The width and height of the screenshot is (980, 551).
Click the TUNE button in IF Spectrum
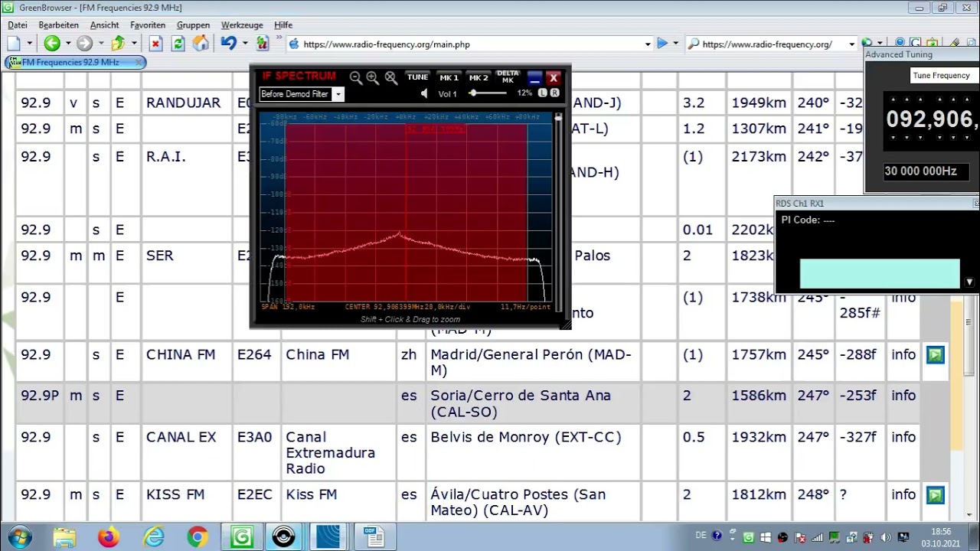(417, 77)
